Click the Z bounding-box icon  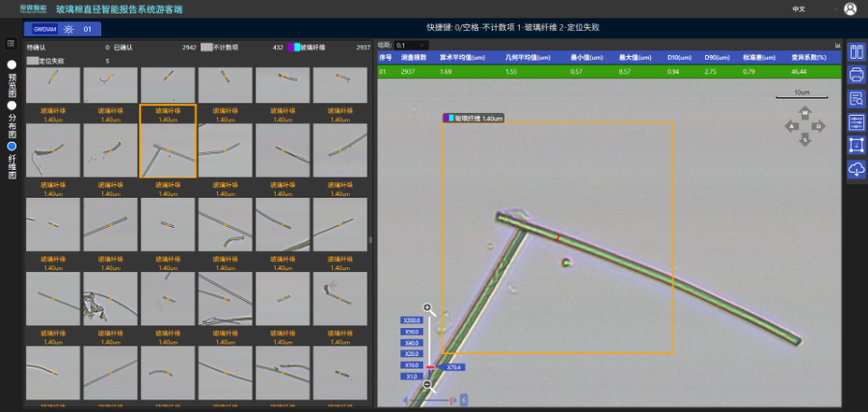(x=856, y=146)
